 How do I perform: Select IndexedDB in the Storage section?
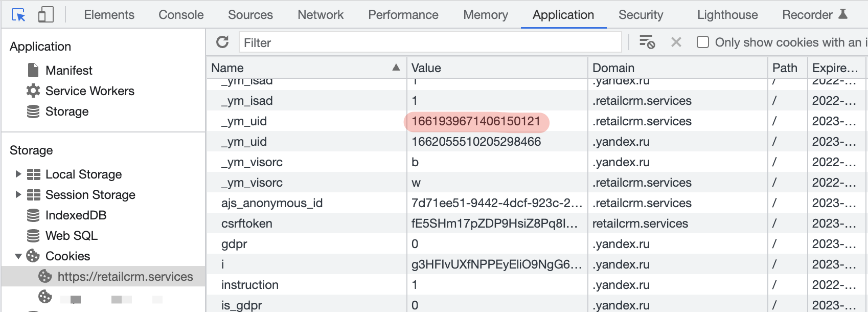click(76, 215)
